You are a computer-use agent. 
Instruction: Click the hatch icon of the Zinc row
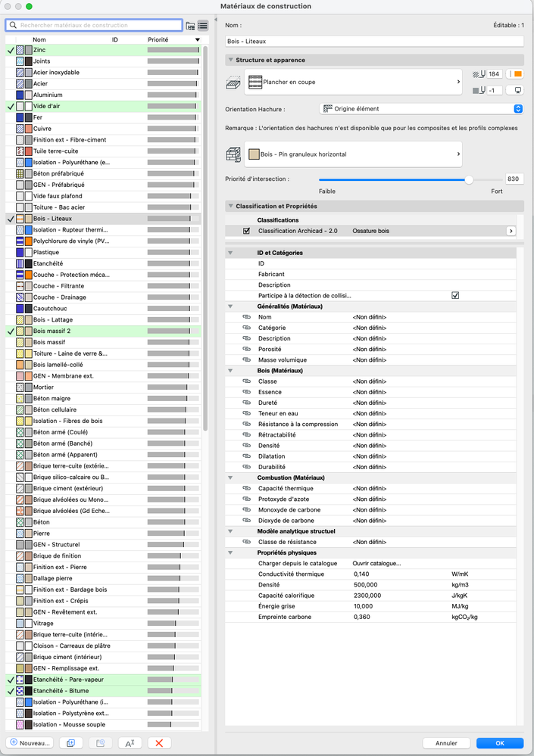[20, 50]
